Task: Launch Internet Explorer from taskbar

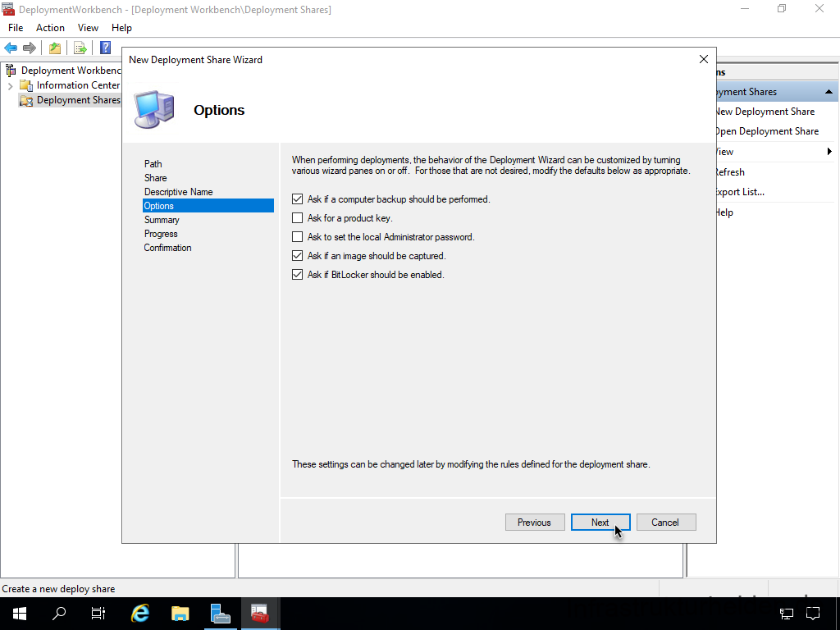Action: pyautogui.click(x=140, y=614)
